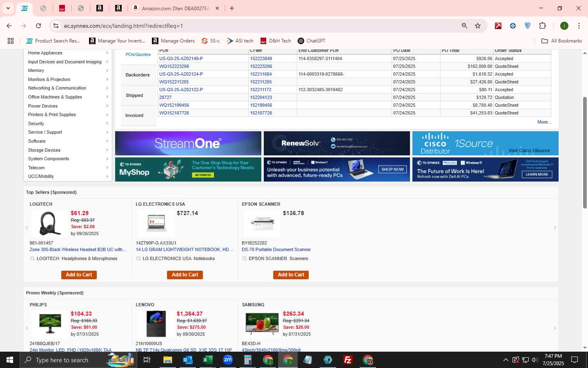Open the Extensions puzzle icon
588x368 pixels.
click(x=542, y=26)
